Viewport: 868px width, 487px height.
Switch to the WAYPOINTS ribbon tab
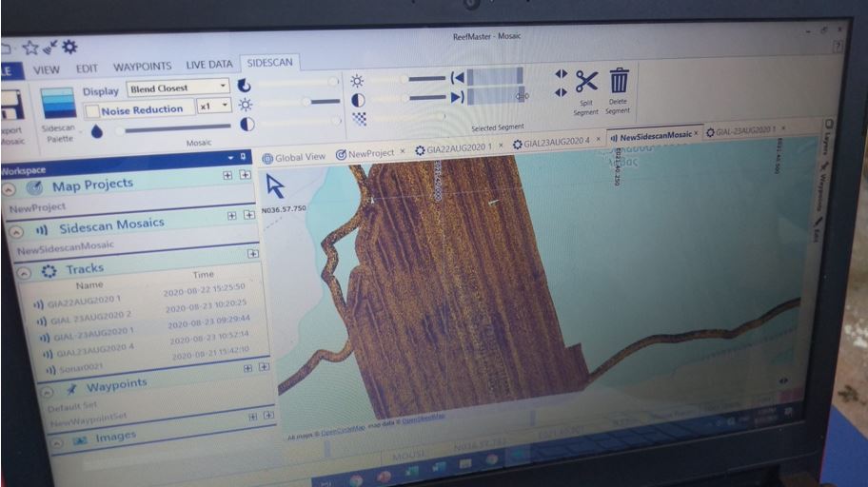(142, 67)
